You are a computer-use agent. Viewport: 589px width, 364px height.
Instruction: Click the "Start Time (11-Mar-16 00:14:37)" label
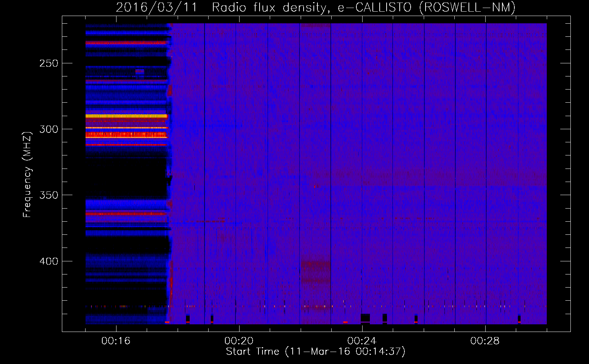click(x=316, y=352)
